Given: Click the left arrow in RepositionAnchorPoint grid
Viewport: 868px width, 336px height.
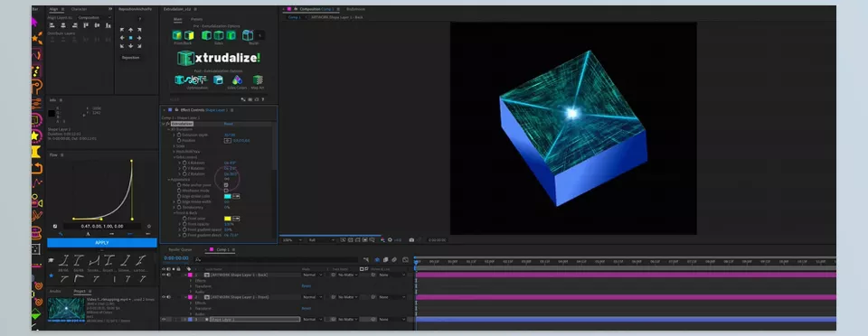Looking at the screenshot, I should coord(122,38).
